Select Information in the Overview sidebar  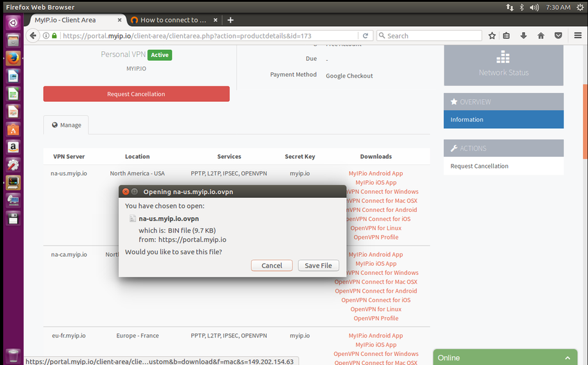[x=503, y=119]
